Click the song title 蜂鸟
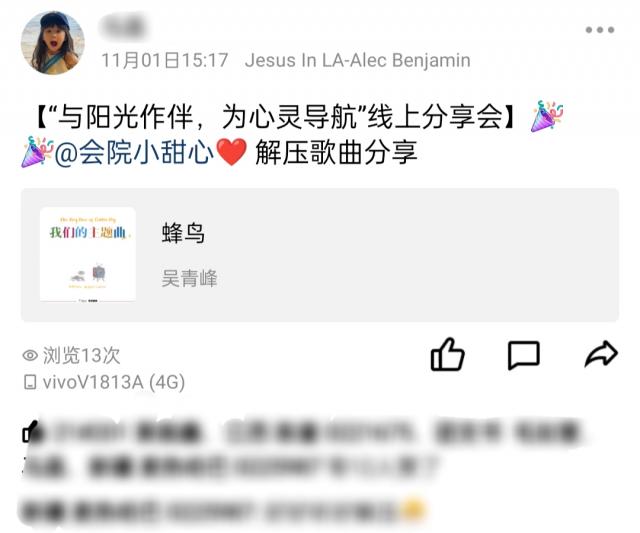 pyautogui.click(x=183, y=233)
